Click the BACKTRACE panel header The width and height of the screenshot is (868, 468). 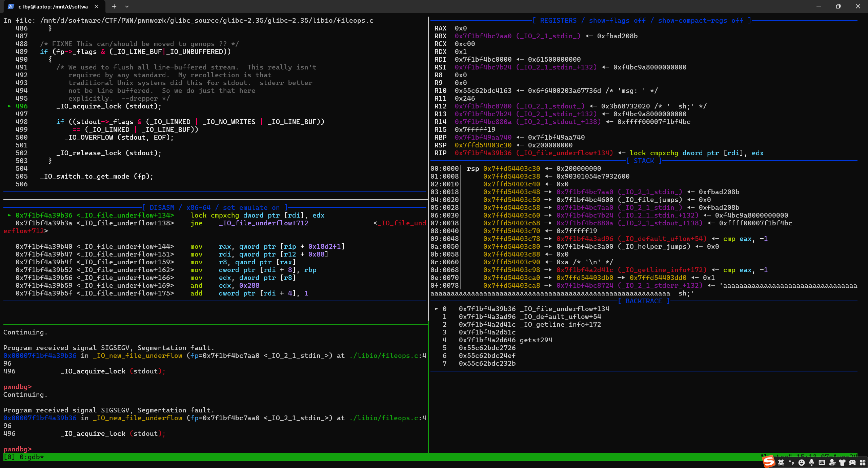click(x=644, y=301)
